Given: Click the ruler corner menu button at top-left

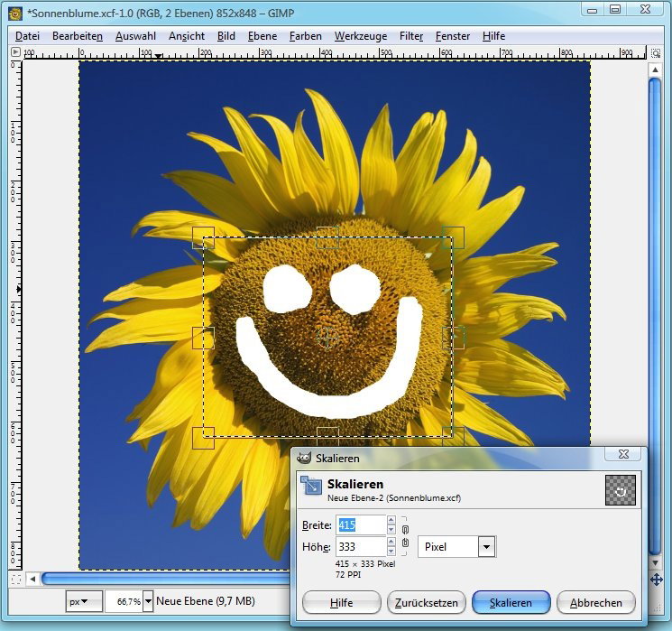Looking at the screenshot, I should point(15,52).
